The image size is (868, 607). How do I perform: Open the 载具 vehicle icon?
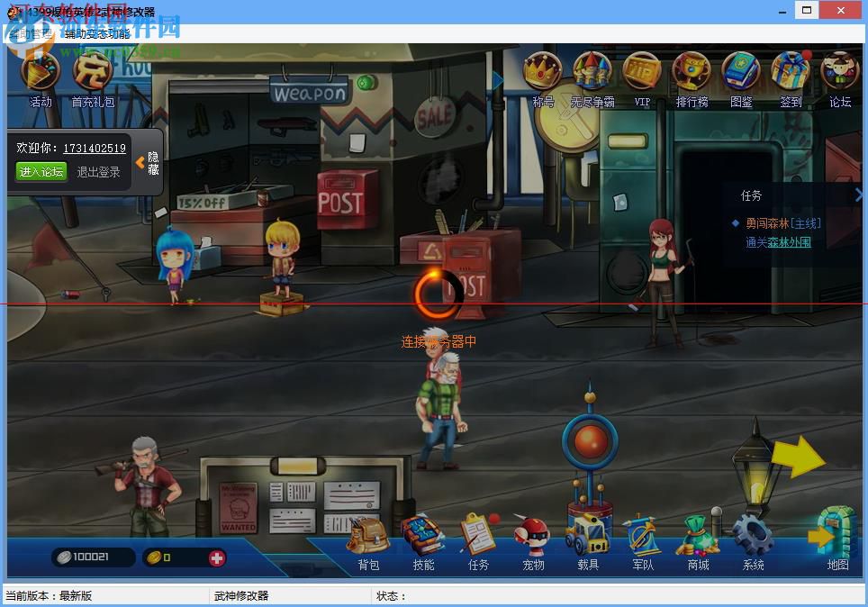[x=588, y=543]
